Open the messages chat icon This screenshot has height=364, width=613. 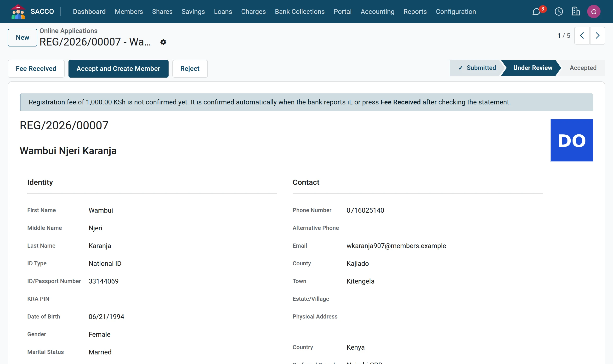536,11
